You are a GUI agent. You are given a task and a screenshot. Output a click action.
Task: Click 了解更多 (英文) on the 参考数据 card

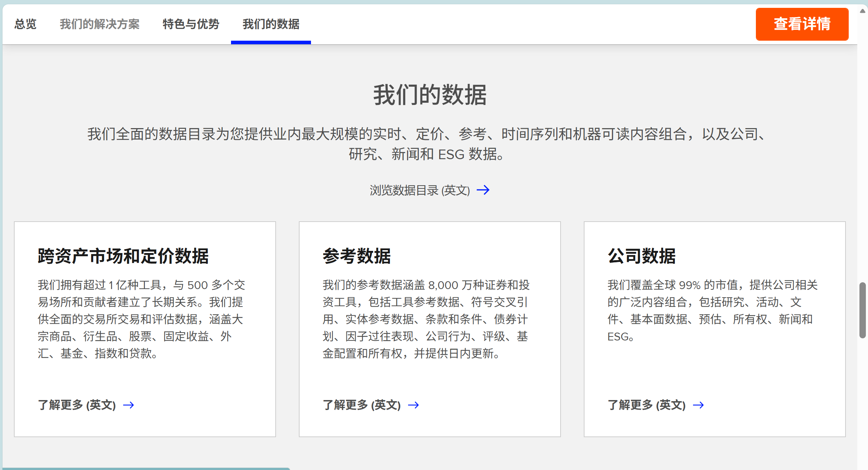(361, 405)
